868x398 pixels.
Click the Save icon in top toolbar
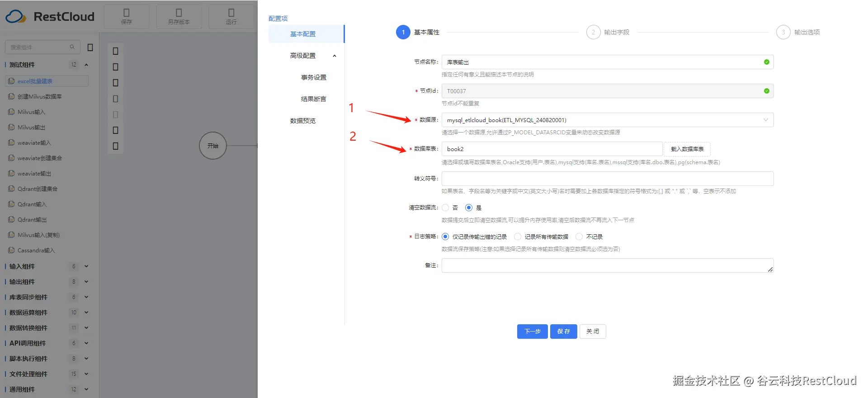[127, 13]
